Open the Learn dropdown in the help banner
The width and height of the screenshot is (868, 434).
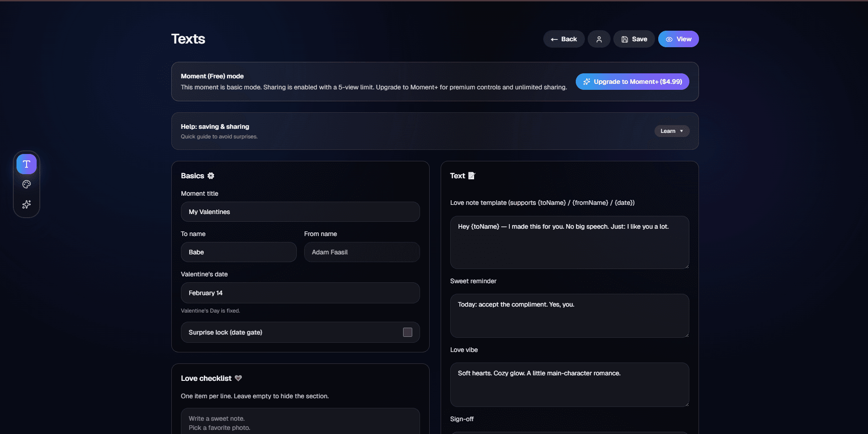point(671,131)
